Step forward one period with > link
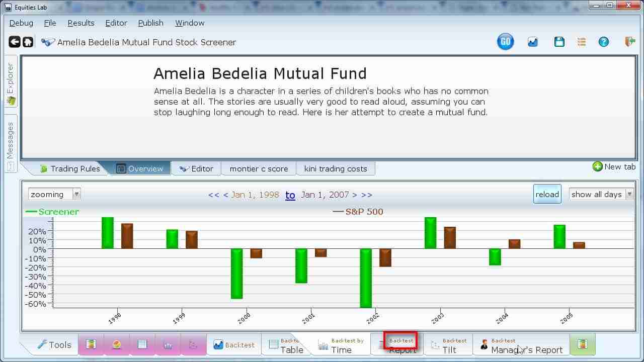The width and height of the screenshot is (644, 362). [x=355, y=195]
